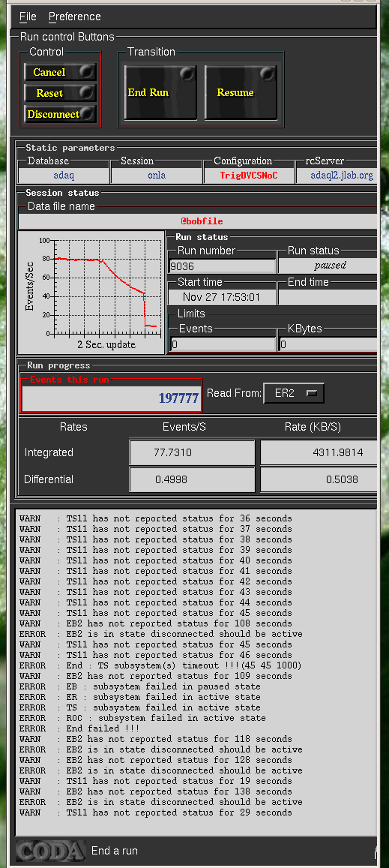The image size is (389, 868).
Task: Click the Events limit input field
Action: point(223,344)
